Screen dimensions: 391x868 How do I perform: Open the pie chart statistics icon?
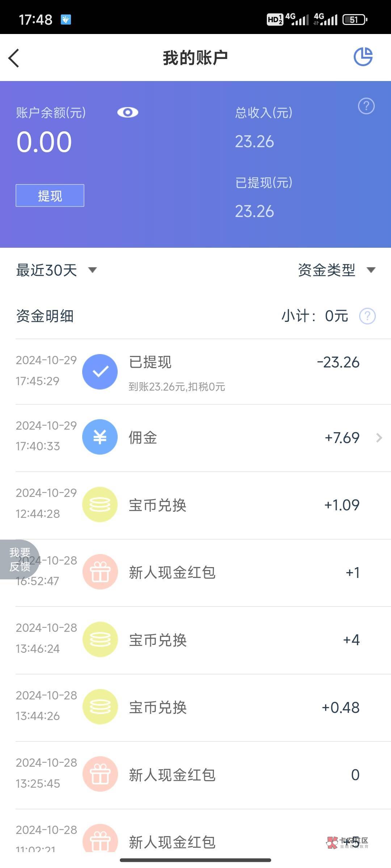click(363, 57)
